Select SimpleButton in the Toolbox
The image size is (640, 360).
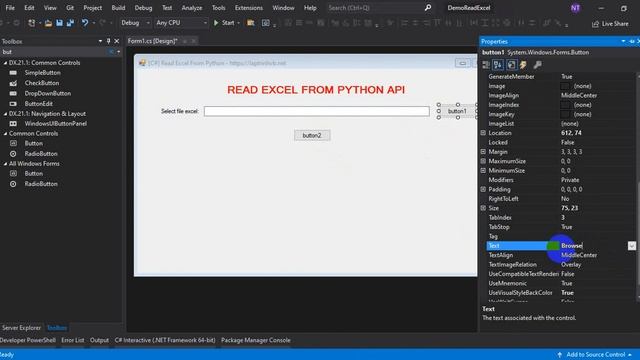tap(42, 73)
